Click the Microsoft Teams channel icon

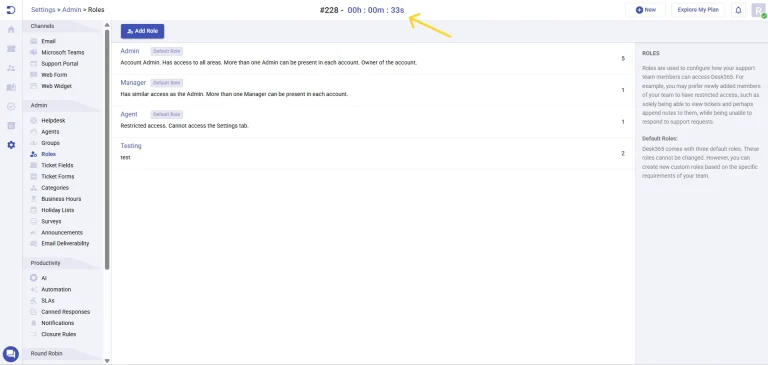[x=33, y=52]
